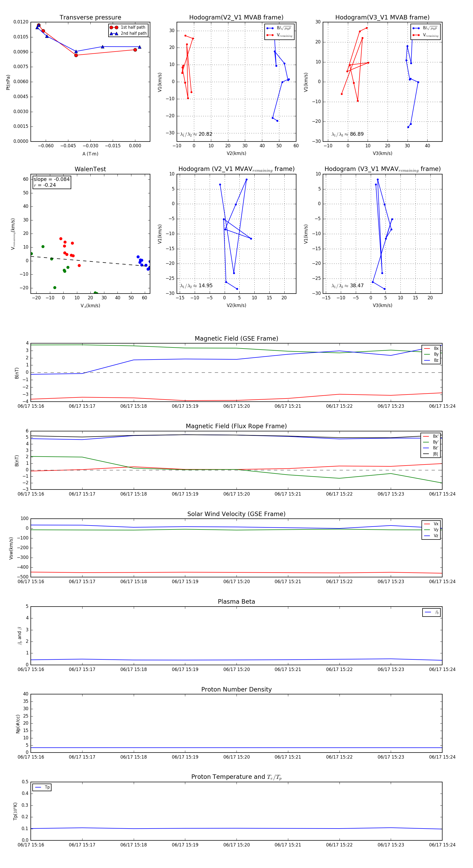Click the 'Hodogram (V2_V1 MVAV remaining frame)' title
Image resolution: width=473 pixels, height=868 pixels.
pyautogui.click(x=236, y=169)
